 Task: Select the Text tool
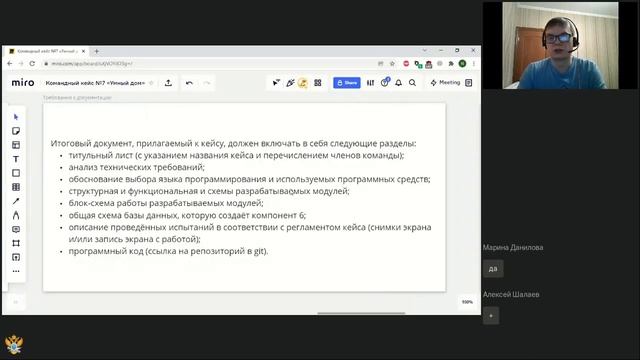pyautogui.click(x=16, y=159)
